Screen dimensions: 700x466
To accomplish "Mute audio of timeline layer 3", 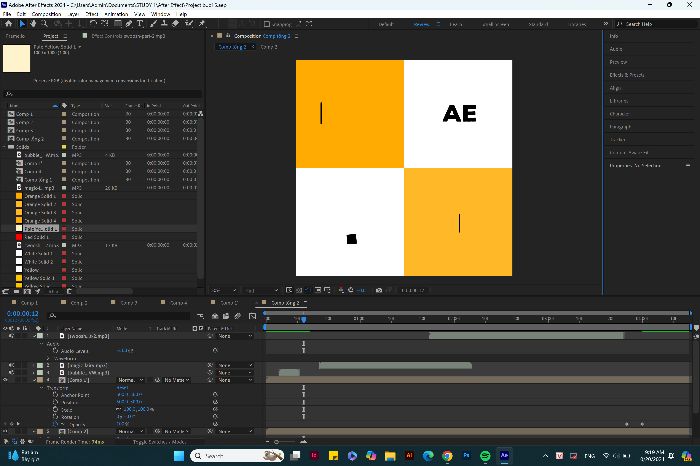I will pos(12,372).
